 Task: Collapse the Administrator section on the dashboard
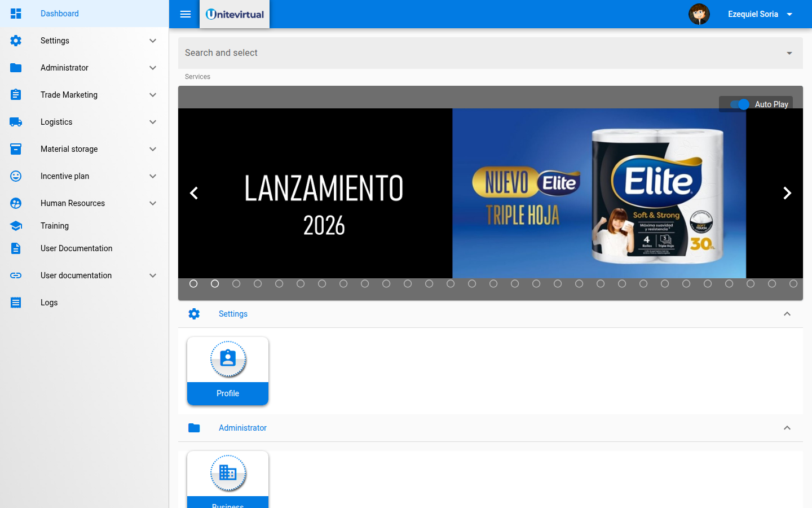pyautogui.click(x=787, y=428)
